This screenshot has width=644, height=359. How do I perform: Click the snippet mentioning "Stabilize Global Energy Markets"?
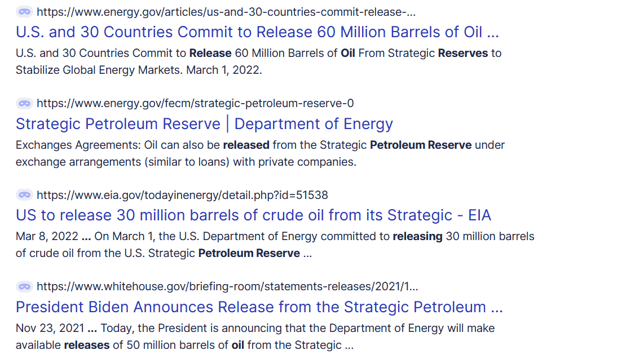[113, 71]
